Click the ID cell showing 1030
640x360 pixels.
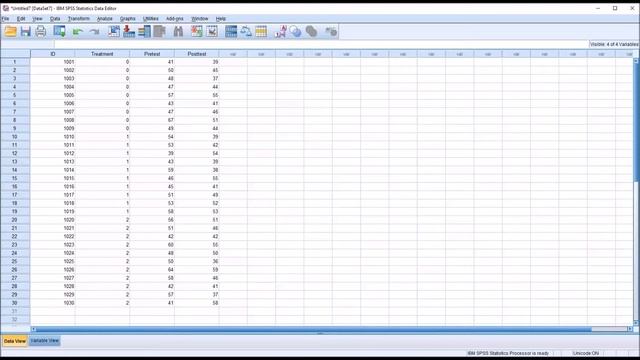coord(53,303)
